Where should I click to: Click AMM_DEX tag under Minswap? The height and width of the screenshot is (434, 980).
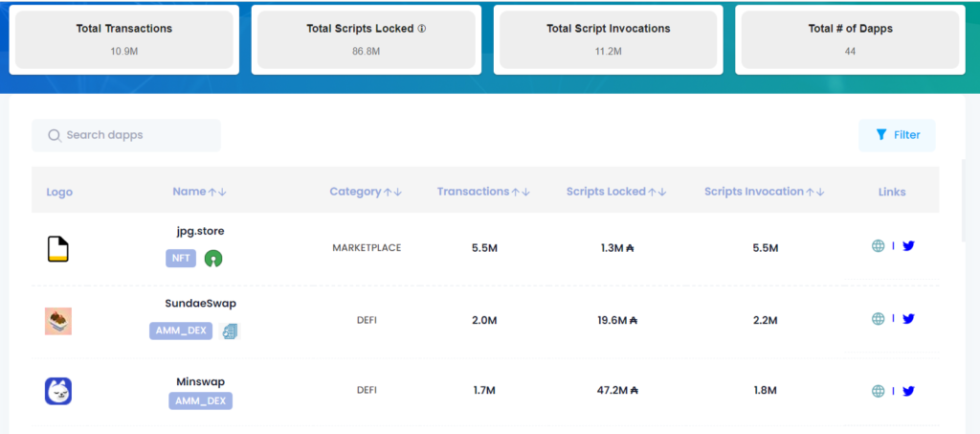click(x=201, y=400)
